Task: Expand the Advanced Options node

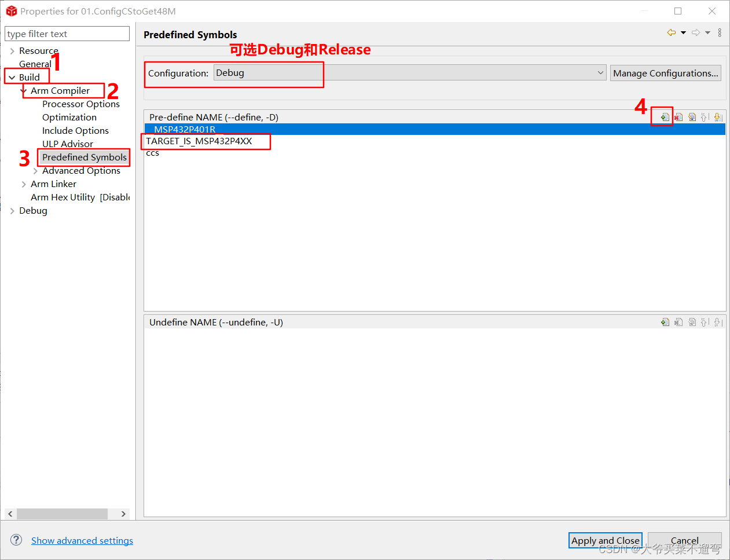Action: coord(35,171)
